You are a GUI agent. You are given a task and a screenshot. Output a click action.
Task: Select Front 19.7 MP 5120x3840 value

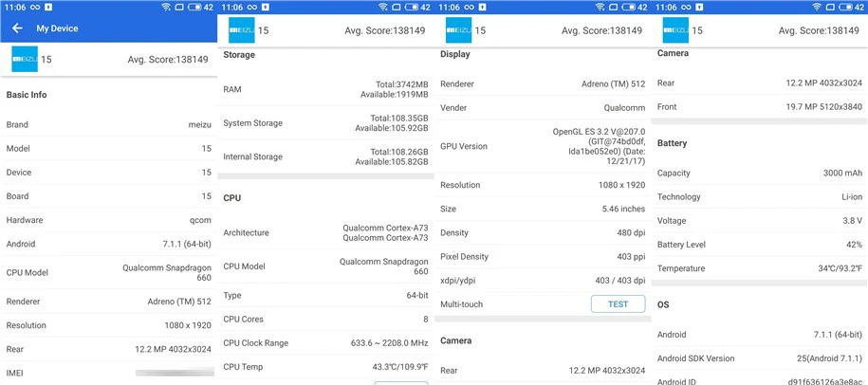pyautogui.click(x=824, y=107)
